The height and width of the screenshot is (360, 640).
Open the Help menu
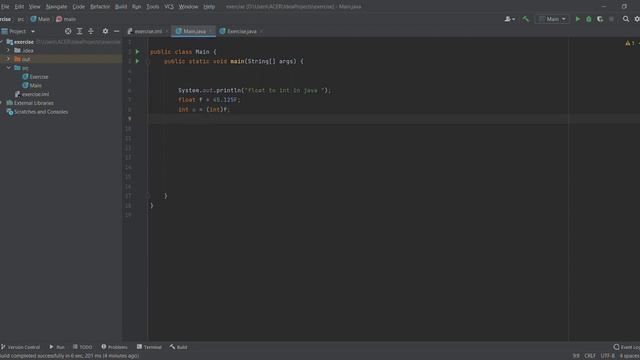pyautogui.click(x=209, y=7)
